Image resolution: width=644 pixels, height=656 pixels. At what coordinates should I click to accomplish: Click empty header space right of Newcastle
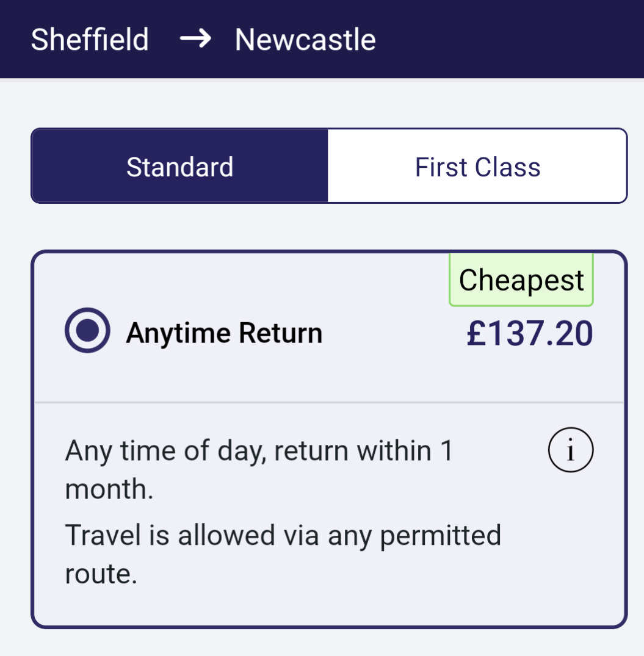click(507, 40)
